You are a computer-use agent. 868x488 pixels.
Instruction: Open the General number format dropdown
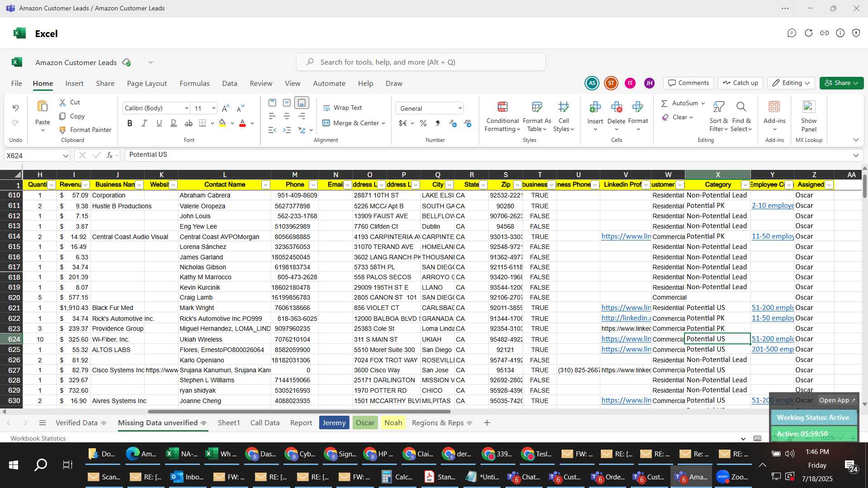[x=460, y=108]
